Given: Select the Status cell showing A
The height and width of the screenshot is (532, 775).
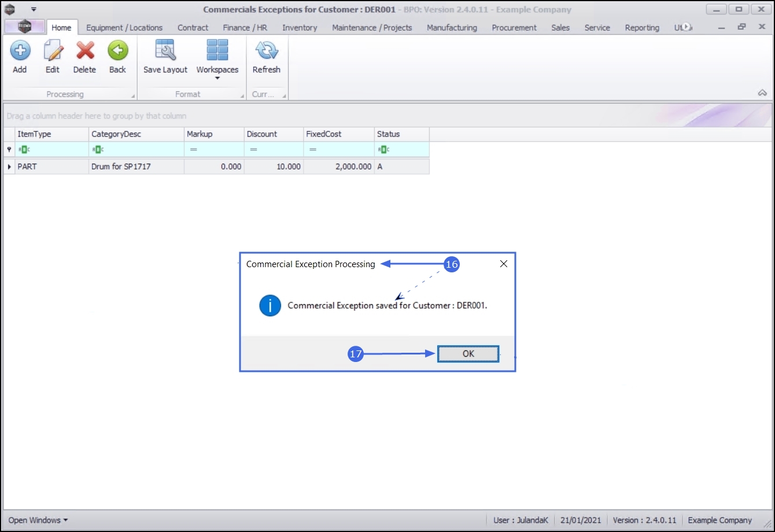Looking at the screenshot, I should click(x=402, y=167).
